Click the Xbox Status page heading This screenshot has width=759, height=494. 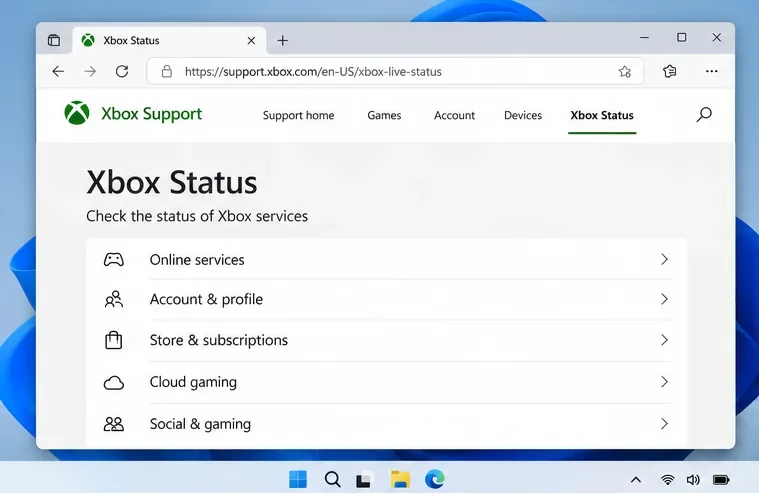click(172, 183)
